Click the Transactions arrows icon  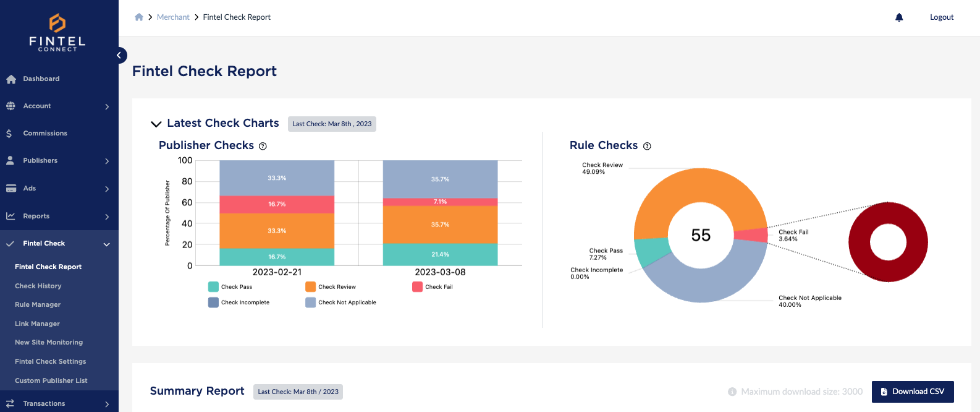pos(10,403)
